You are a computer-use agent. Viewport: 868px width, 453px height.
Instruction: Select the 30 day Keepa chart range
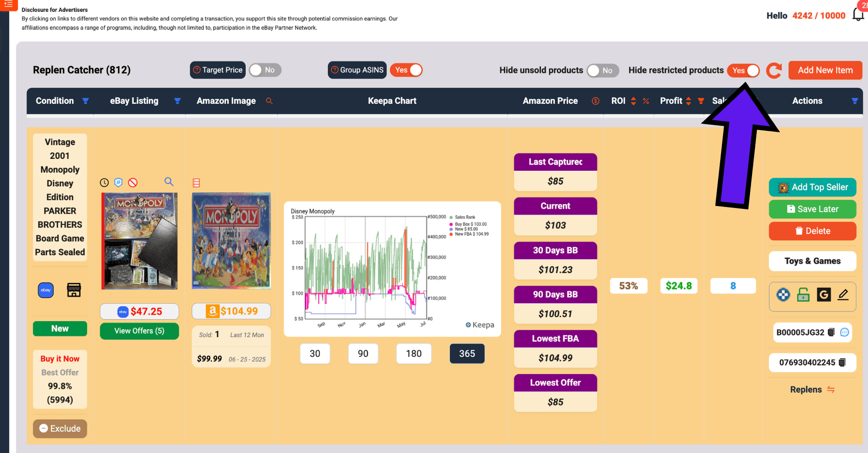(315, 354)
